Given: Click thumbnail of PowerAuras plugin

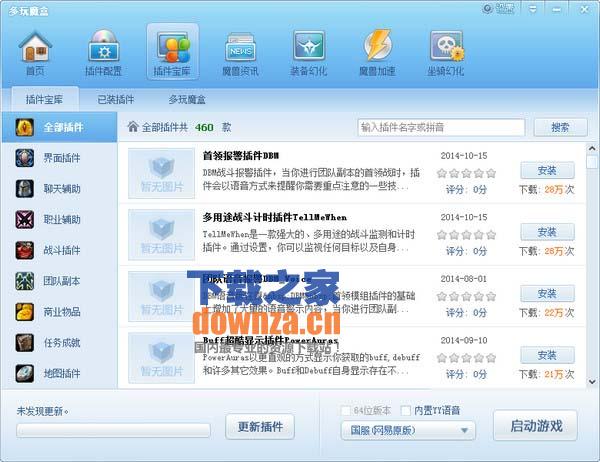Looking at the screenshot, I should 161,358.
